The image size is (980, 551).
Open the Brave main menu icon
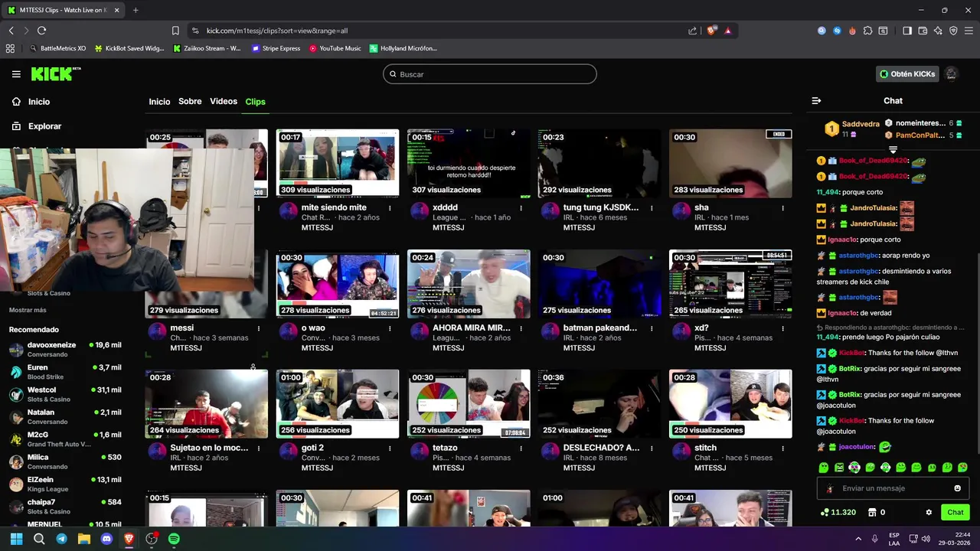coord(969,31)
